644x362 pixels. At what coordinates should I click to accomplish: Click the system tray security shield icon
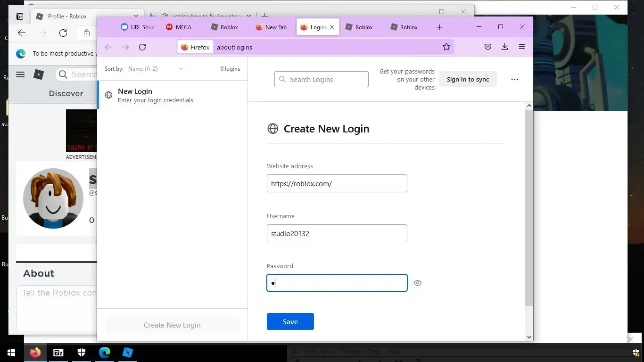[636, 353]
